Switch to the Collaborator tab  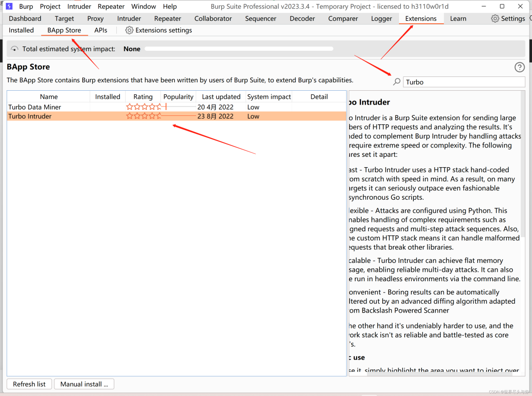click(x=213, y=19)
